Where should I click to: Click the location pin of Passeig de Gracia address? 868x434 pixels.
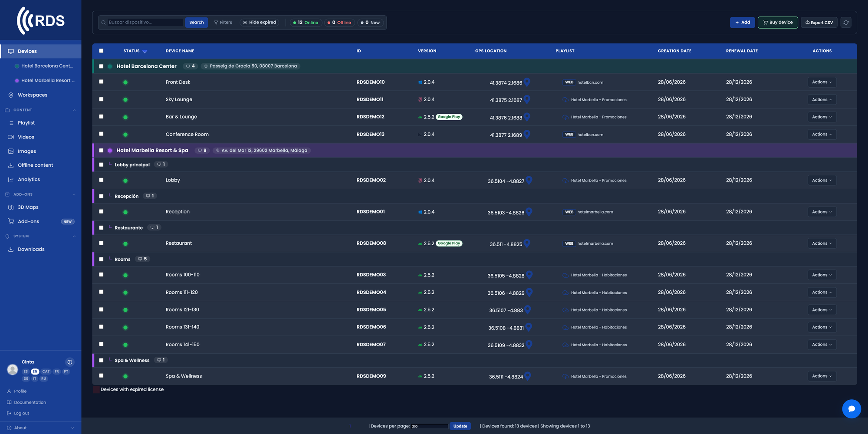click(206, 66)
